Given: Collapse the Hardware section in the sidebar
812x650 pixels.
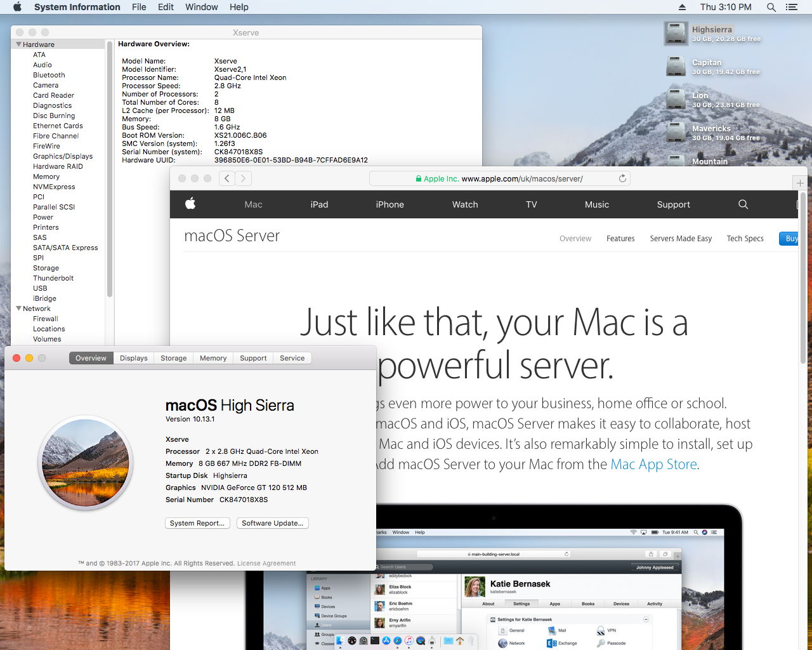Looking at the screenshot, I should (x=19, y=44).
